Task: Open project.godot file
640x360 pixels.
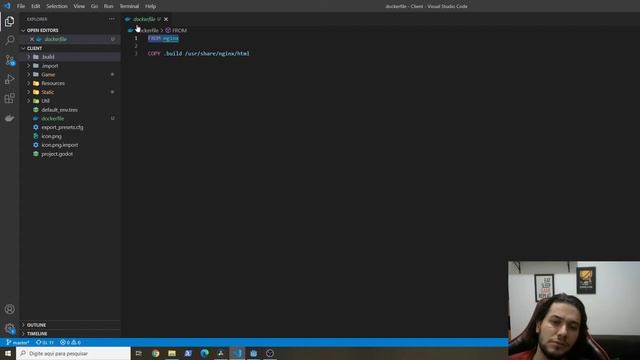Action: click(57, 154)
